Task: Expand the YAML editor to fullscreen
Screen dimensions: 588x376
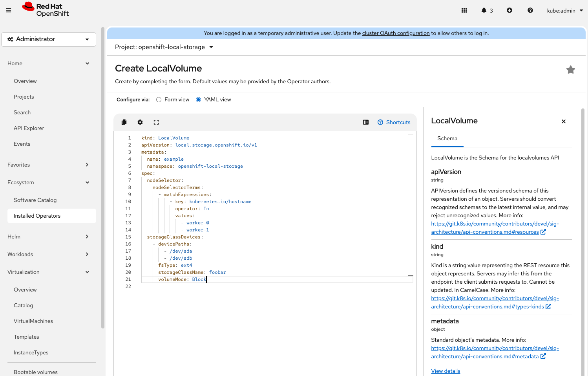Action: (x=156, y=122)
